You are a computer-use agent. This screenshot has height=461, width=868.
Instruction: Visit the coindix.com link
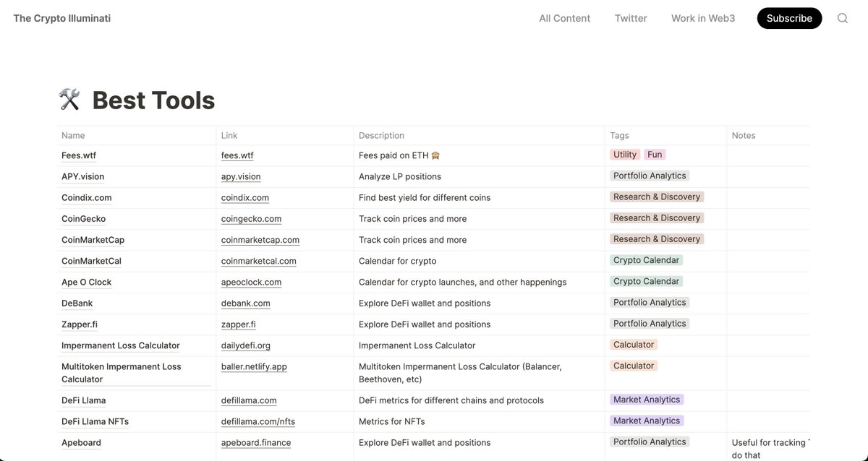245,197
